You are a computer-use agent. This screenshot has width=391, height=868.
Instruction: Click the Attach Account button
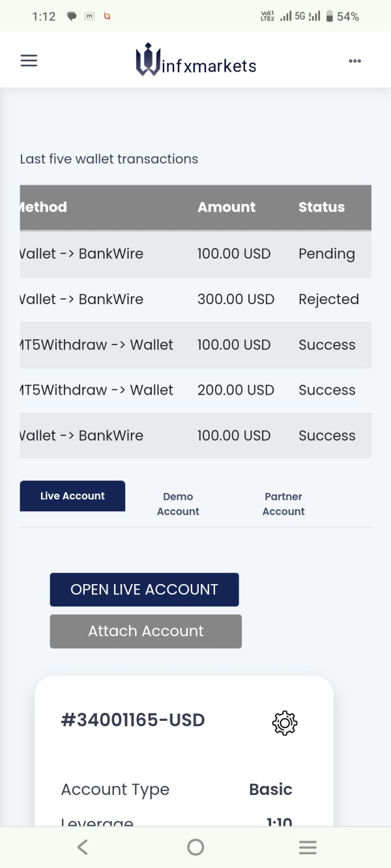(x=146, y=631)
